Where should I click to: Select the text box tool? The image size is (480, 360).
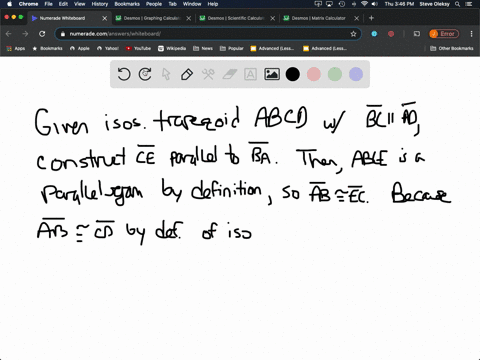click(250, 74)
